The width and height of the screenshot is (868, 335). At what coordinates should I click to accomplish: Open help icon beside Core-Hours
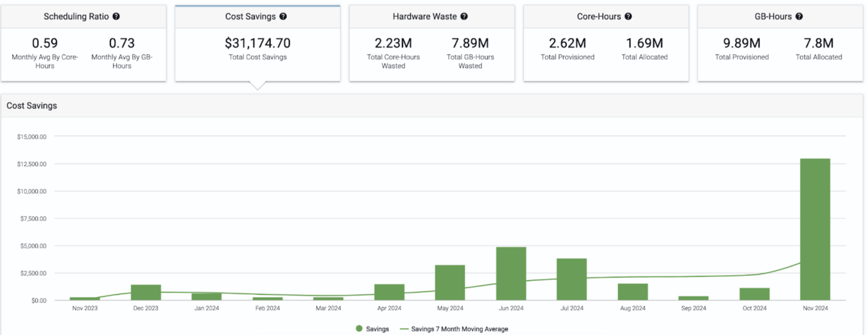coord(628,17)
